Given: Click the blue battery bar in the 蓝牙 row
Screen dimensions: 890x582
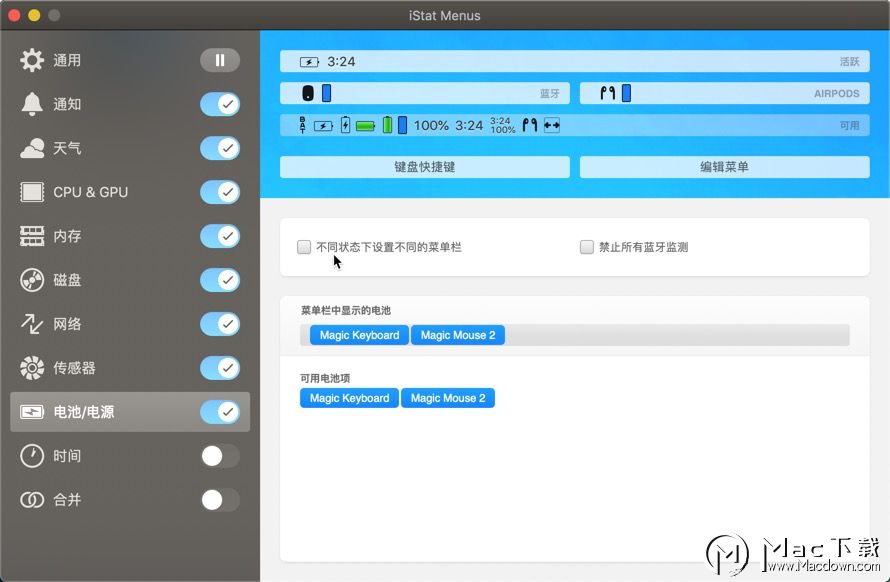Looking at the screenshot, I should (326, 93).
